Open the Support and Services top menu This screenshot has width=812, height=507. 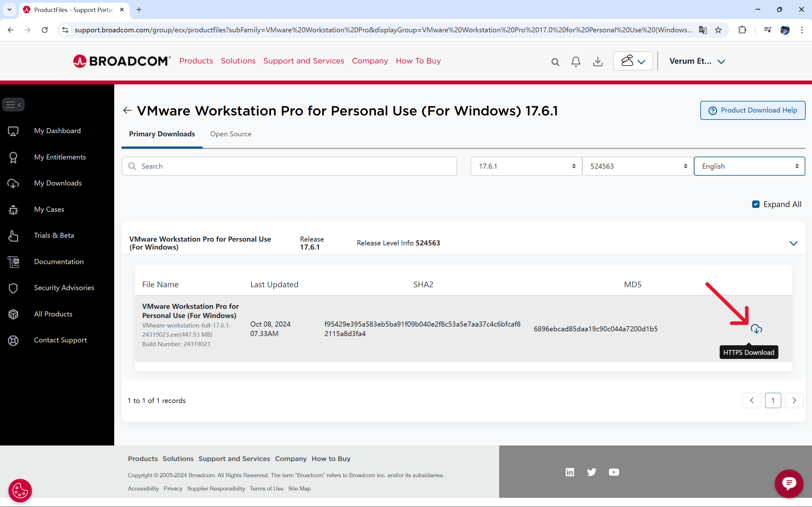(303, 61)
